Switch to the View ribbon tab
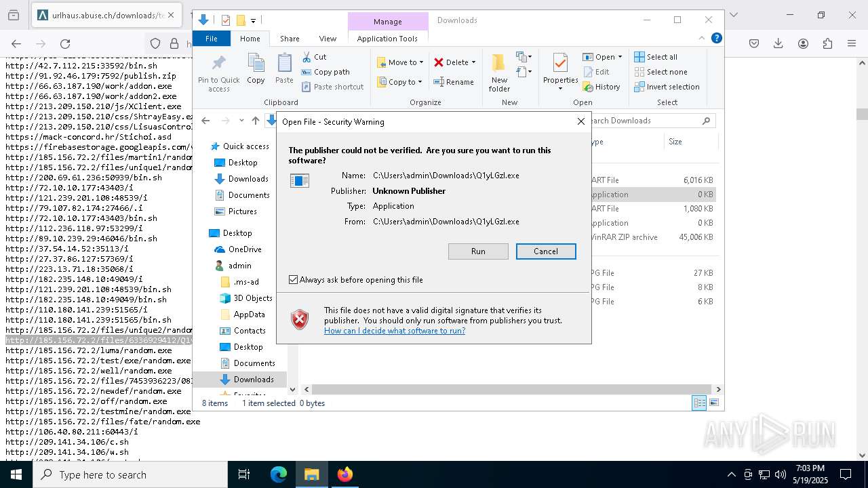Viewport: 868px width, 488px height. (328, 39)
